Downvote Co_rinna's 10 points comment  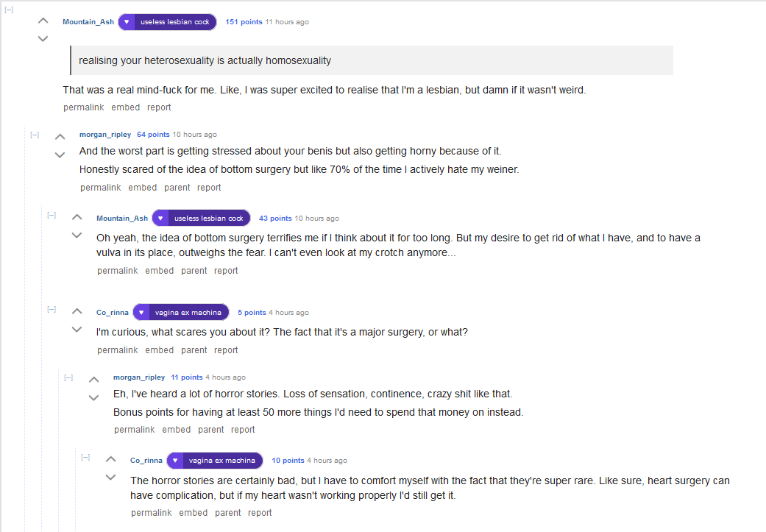[111, 477]
